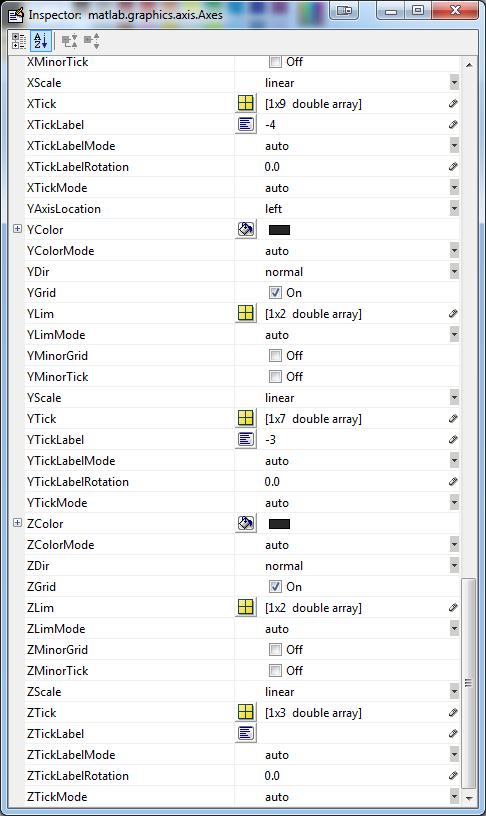Open ZColorMode auto dropdown
This screenshot has width=486, height=816.
[454, 545]
